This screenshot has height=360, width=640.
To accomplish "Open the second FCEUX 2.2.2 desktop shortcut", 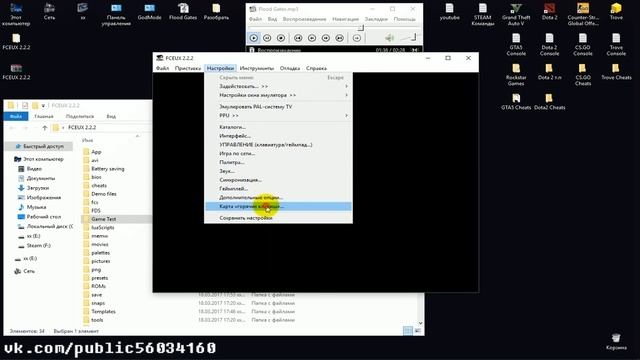I will [x=16, y=71].
